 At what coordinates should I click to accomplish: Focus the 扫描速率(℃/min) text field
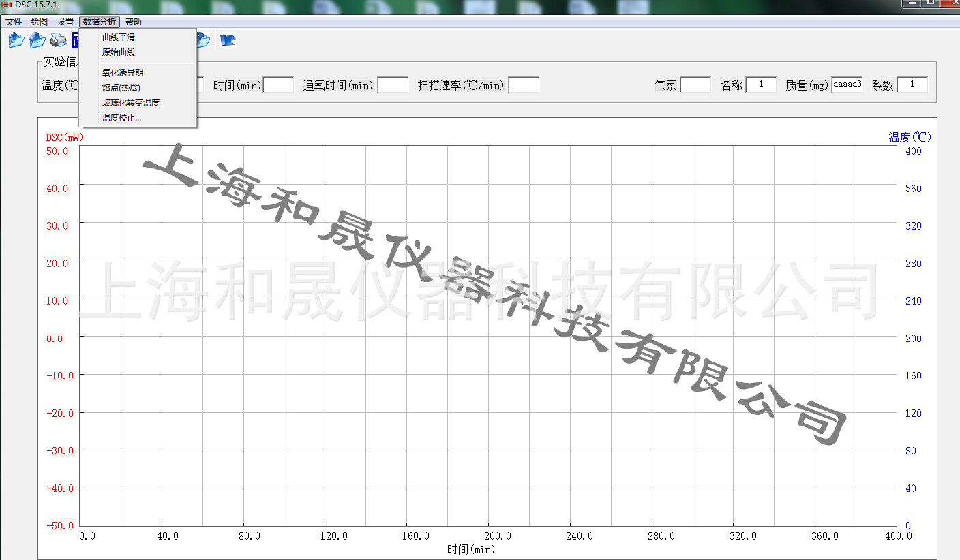click(x=524, y=85)
